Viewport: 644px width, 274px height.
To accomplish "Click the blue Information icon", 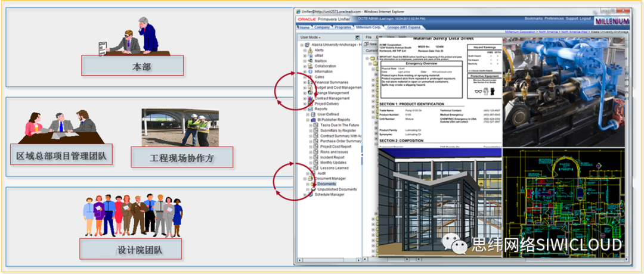I will click(x=310, y=71).
